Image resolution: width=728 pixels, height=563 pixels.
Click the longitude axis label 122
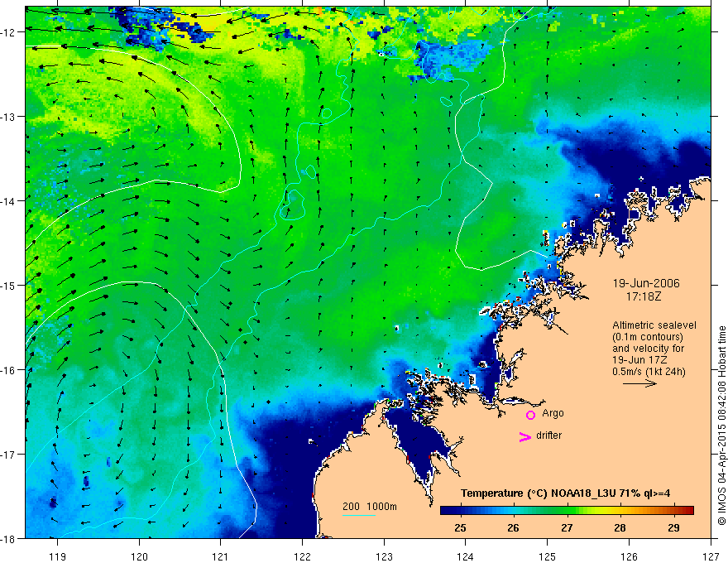coord(302,556)
